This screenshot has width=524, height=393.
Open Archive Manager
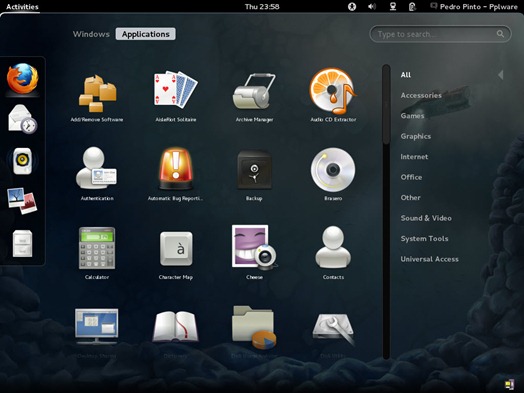(254, 98)
